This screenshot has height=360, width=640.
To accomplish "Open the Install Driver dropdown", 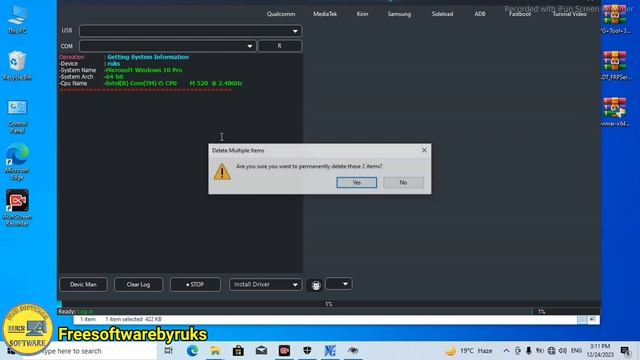I will 265,284.
